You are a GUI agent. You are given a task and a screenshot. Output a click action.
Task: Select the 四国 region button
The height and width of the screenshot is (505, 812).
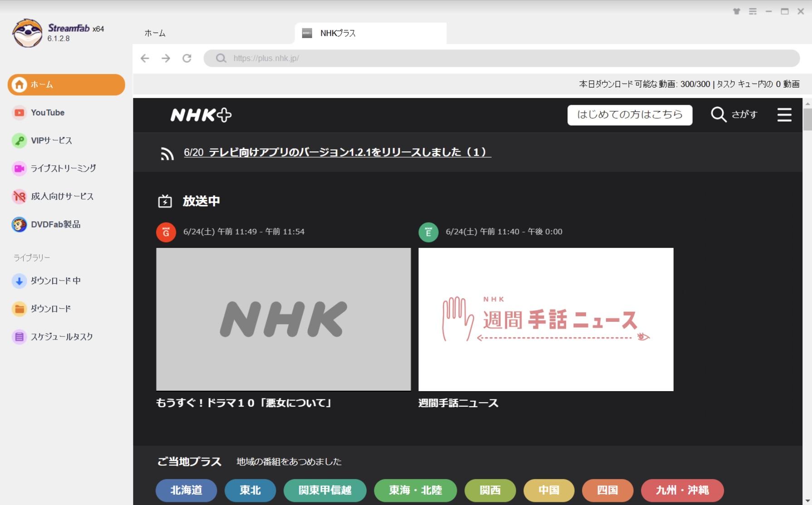[x=607, y=490]
